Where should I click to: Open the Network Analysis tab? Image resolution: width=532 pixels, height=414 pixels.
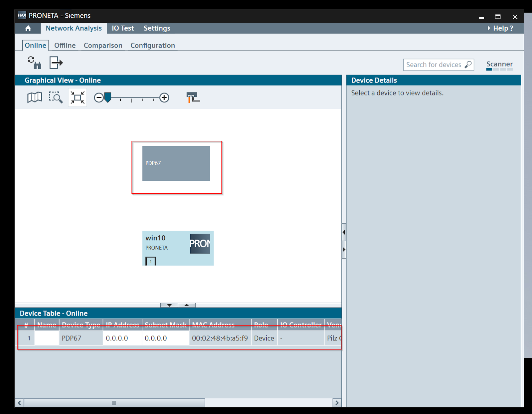pos(74,28)
